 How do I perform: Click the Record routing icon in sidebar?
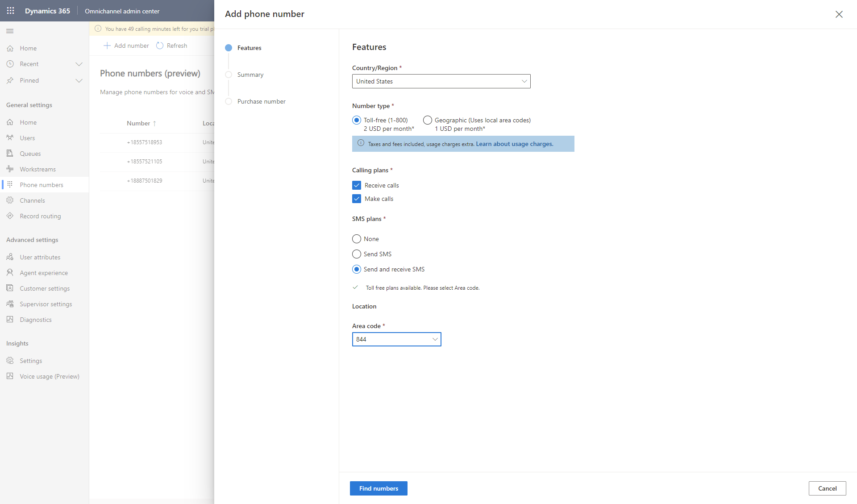pos(9,216)
